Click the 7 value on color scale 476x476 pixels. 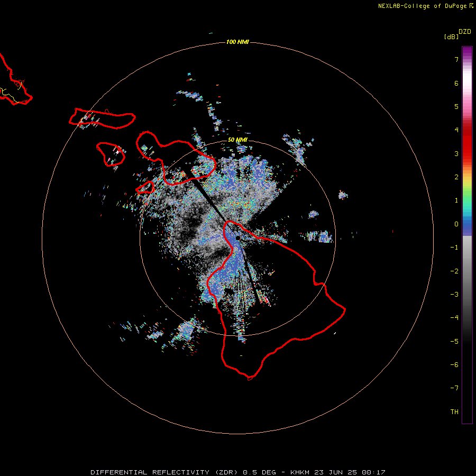(456, 59)
